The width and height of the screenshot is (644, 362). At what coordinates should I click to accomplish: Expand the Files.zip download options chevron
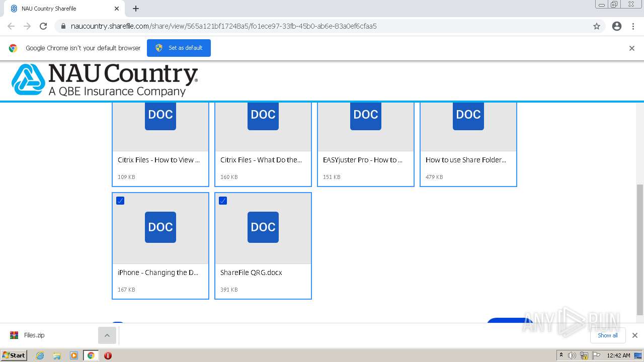[x=107, y=335]
